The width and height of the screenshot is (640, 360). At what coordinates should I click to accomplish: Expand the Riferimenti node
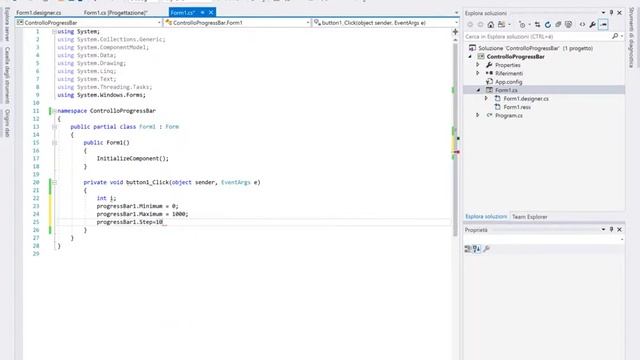pyautogui.click(x=478, y=73)
